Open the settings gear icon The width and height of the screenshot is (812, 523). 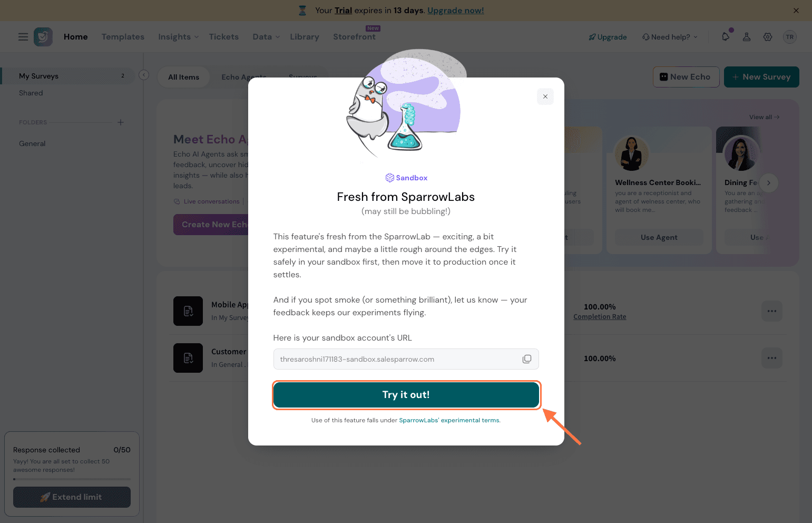point(768,37)
